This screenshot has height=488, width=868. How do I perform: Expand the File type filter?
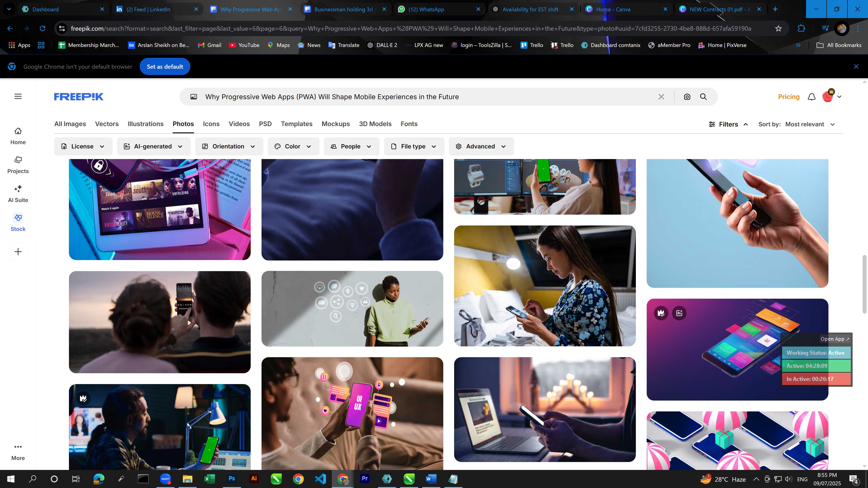(x=414, y=146)
